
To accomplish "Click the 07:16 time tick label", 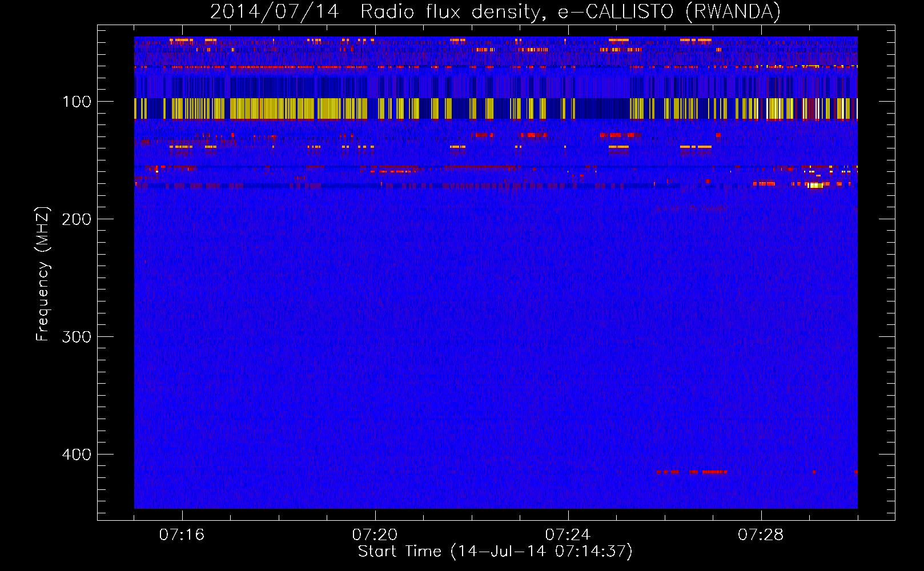I will (182, 535).
